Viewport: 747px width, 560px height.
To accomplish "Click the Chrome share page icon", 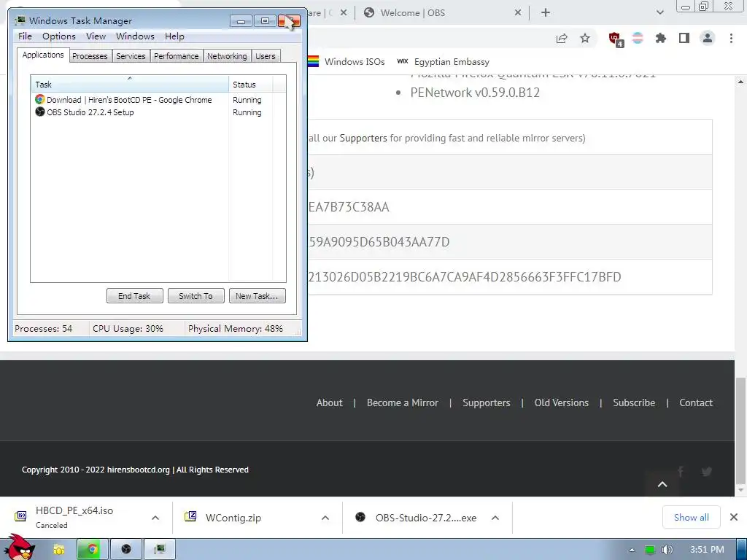I will coord(562,39).
